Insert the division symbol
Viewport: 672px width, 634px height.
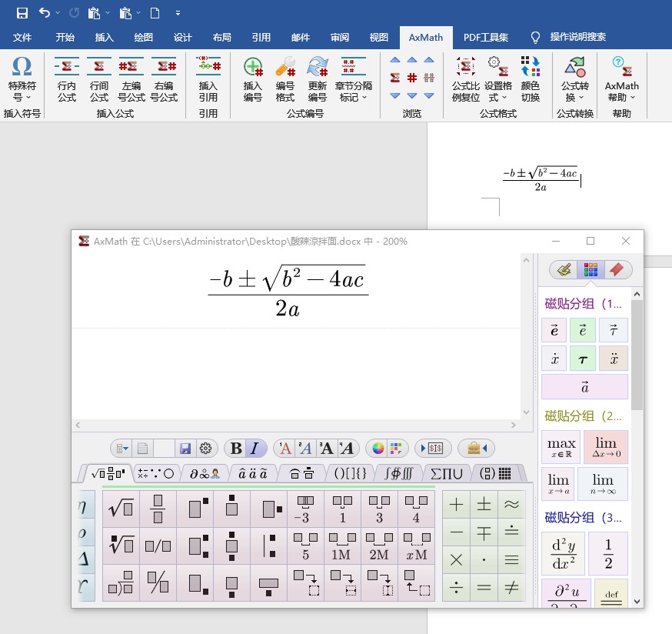point(456,587)
